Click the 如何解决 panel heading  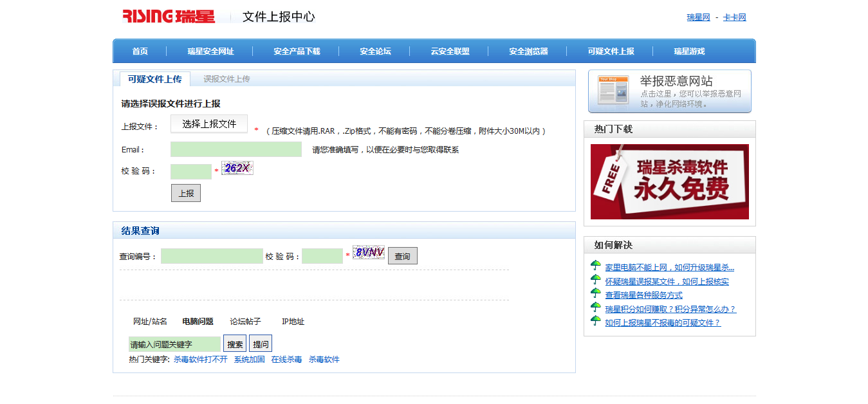(613, 245)
